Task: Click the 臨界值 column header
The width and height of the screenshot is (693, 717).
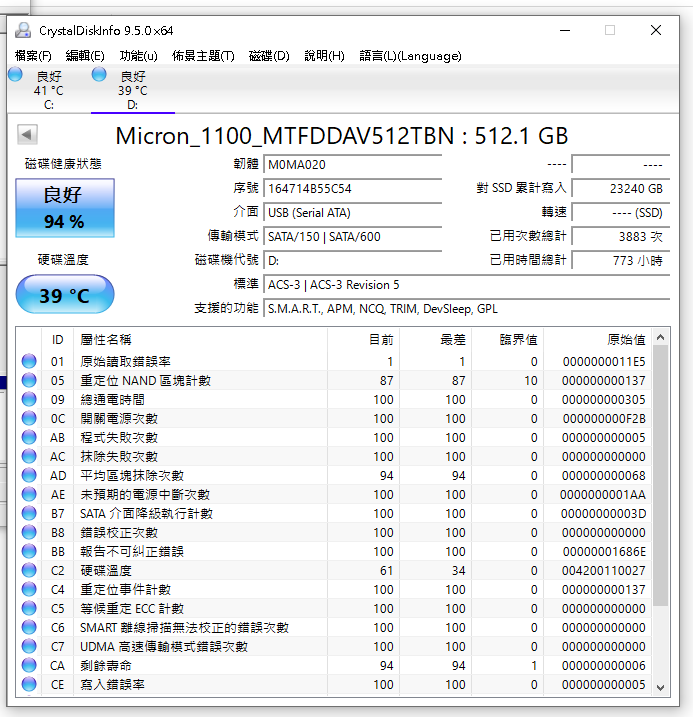Action: pos(507,340)
